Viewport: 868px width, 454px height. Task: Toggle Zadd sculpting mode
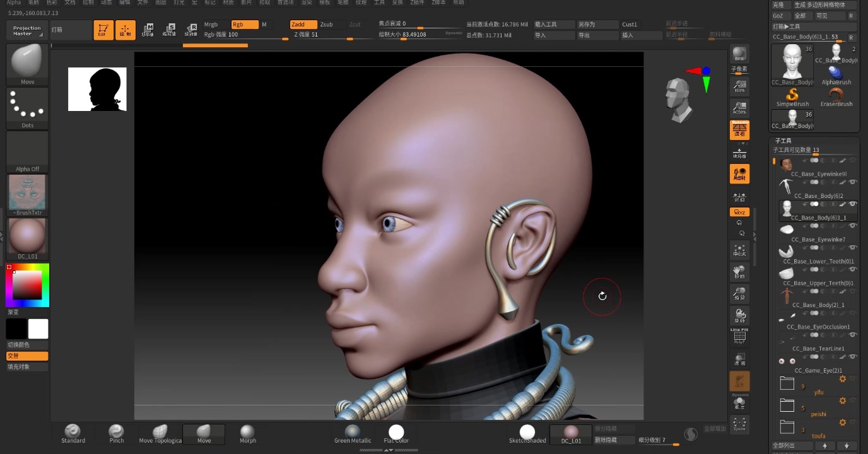[303, 25]
